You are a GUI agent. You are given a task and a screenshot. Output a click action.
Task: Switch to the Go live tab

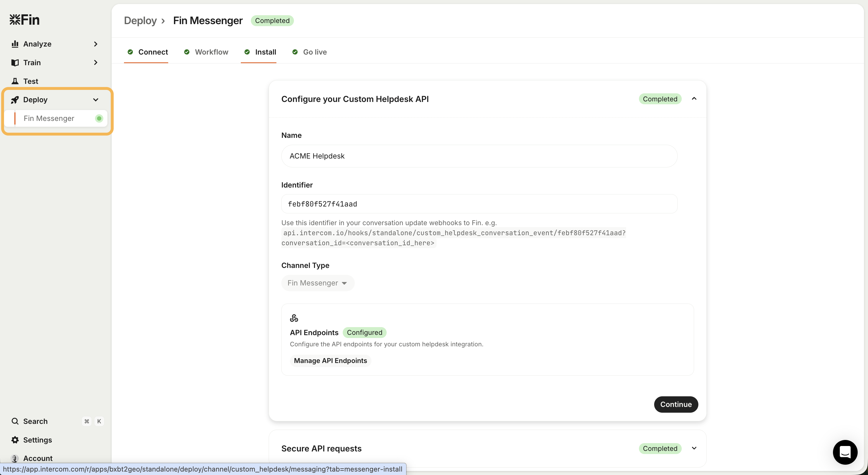(314, 52)
